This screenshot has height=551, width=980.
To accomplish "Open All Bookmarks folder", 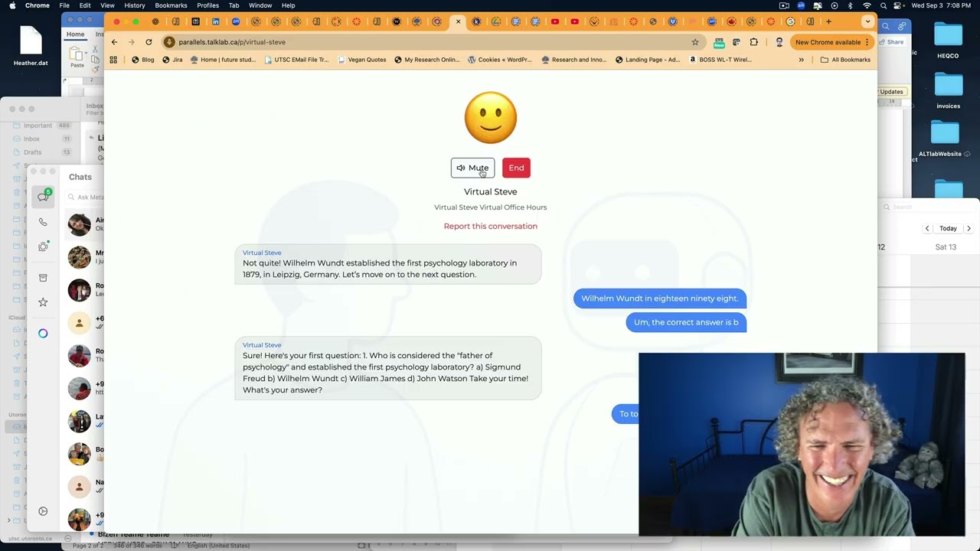I will 845,60.
